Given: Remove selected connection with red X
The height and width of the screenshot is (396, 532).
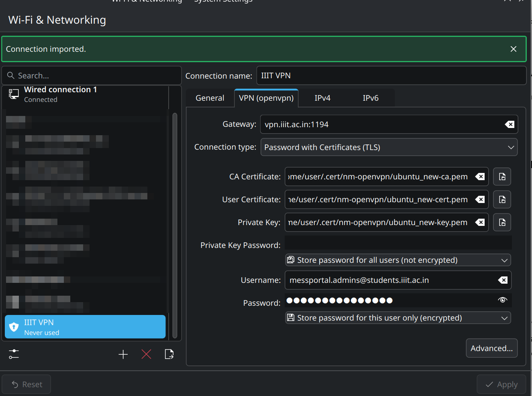Looking at the screenshot, I should point(146,354).
